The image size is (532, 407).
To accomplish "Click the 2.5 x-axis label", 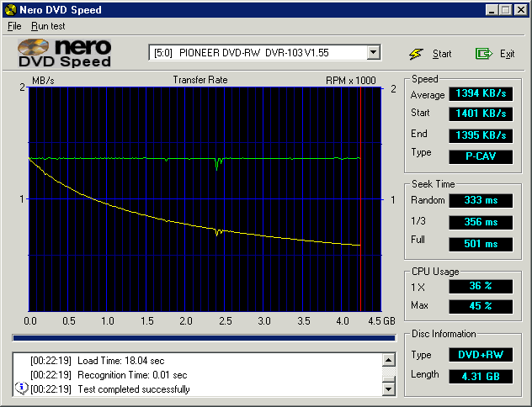I will click(226, 321).
